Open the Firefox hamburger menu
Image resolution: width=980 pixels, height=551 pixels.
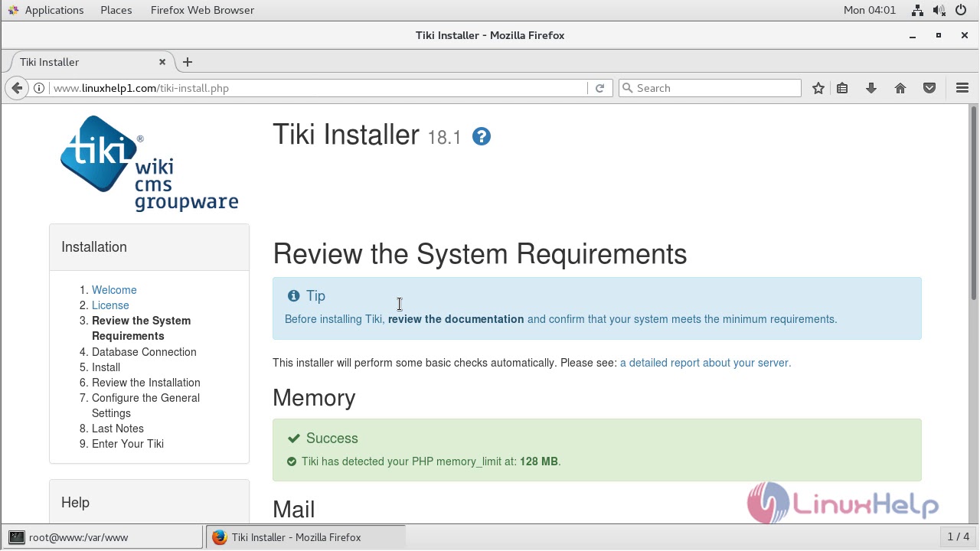(962, 88)
